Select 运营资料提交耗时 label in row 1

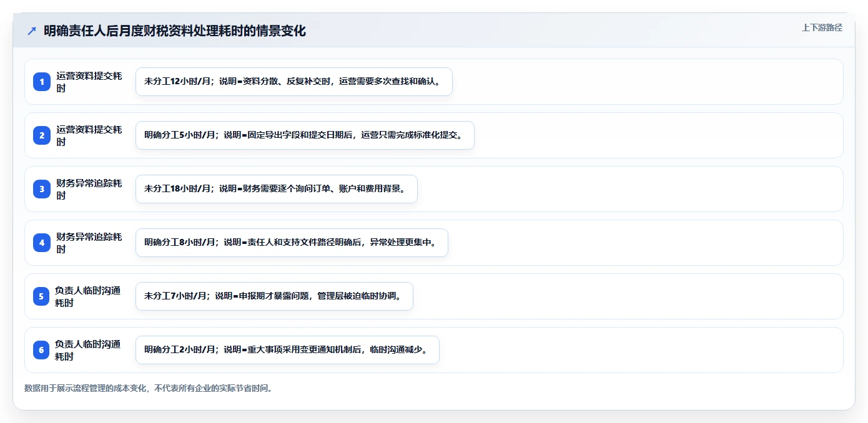coord(89,82)
